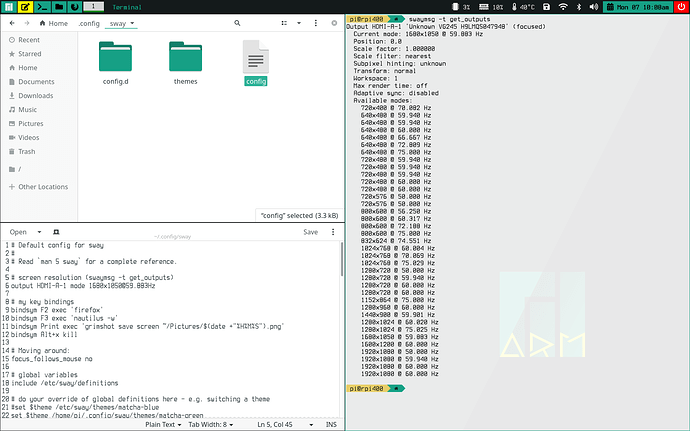This screenshot has width=690, height=431.
Task: Open the Bluetooth indicator in the bar
Action: pyautogui.click(x=579, y=7)
